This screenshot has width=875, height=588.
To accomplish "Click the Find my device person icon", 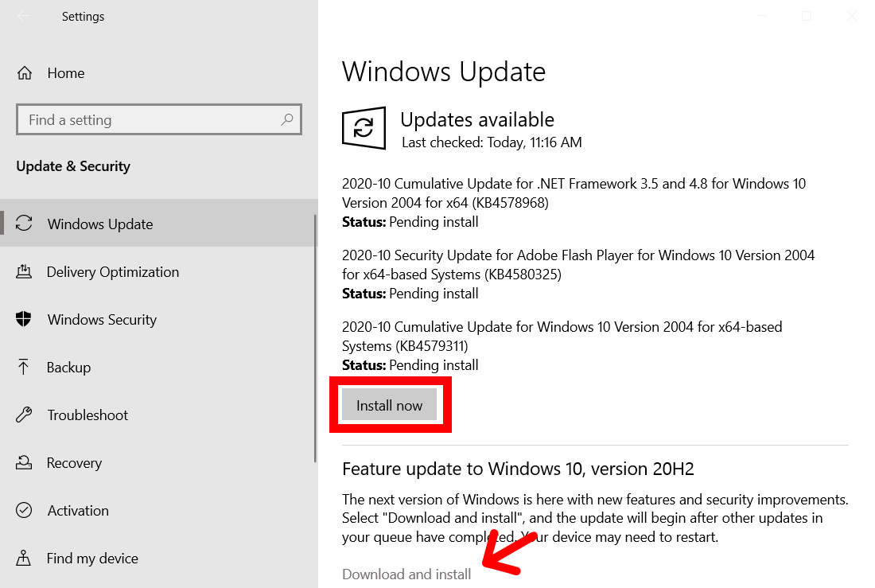I will (x=23, y=558).
